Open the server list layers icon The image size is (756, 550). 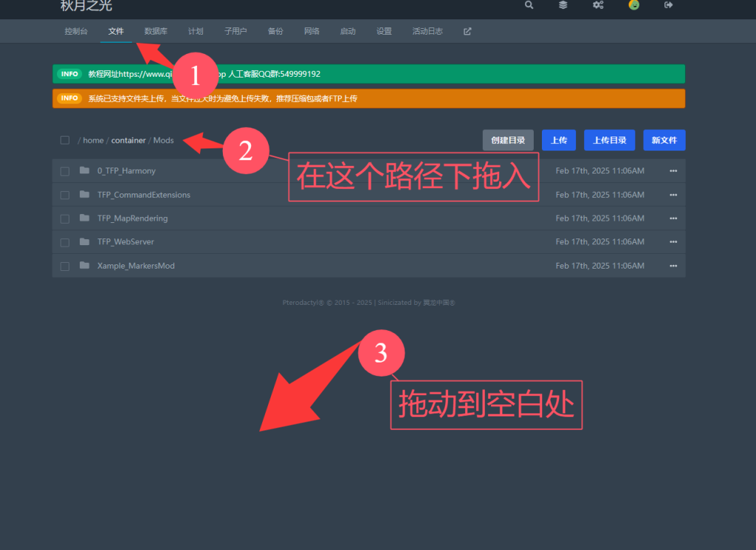(x=563, y=5)
